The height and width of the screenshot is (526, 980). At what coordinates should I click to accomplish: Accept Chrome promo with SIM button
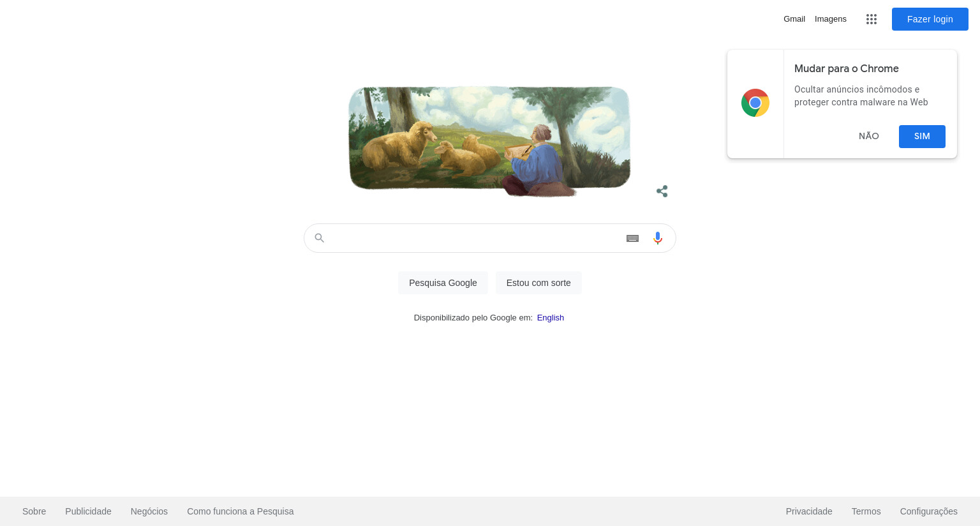pyautogui.click(x=922, y=136)
